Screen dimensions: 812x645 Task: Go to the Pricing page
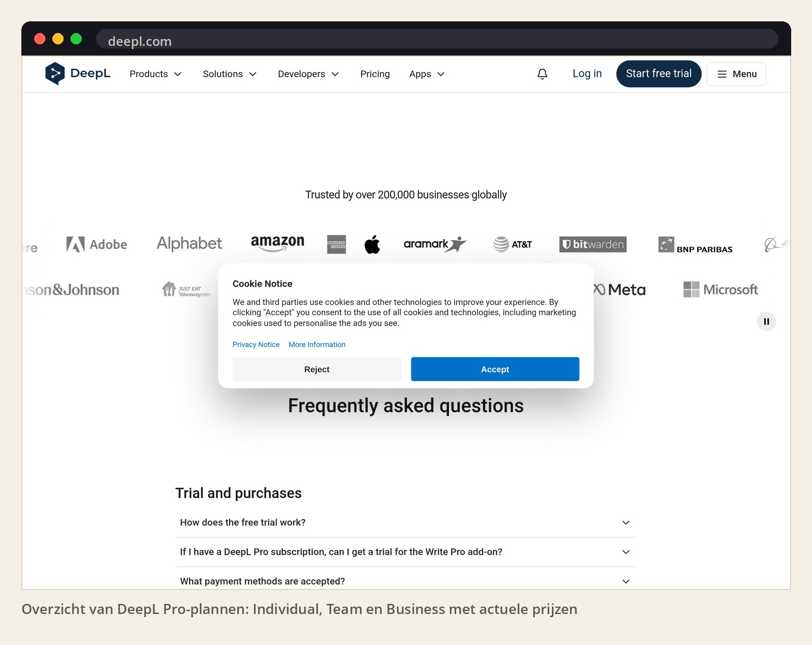pos(375,74)
